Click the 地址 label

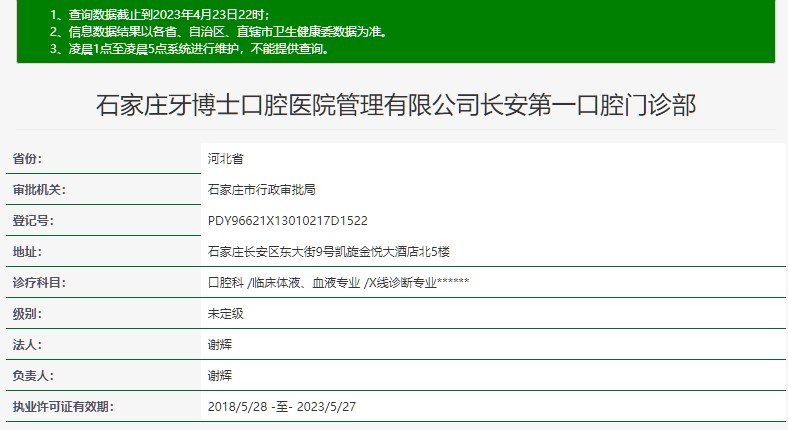click(x=27, y=252)
